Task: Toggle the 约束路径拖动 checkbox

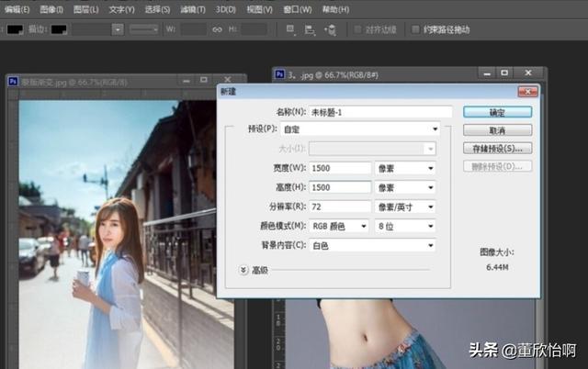Action: pyautogui.click(x=416, y=29)
